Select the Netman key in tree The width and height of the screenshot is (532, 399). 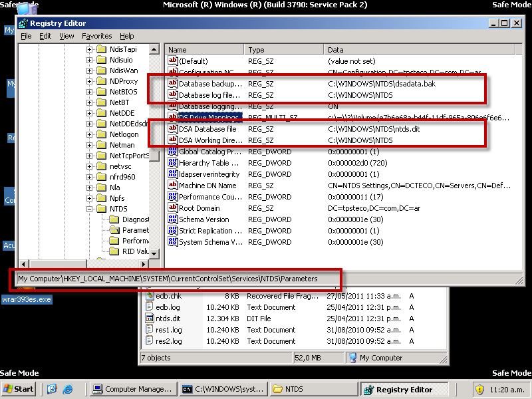pyautogui.click(x=122, y=145)
